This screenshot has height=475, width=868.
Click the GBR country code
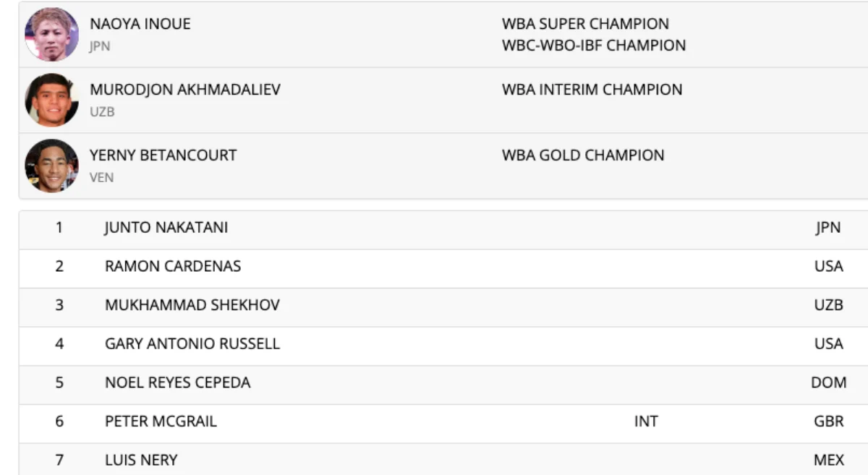[829, 421]
